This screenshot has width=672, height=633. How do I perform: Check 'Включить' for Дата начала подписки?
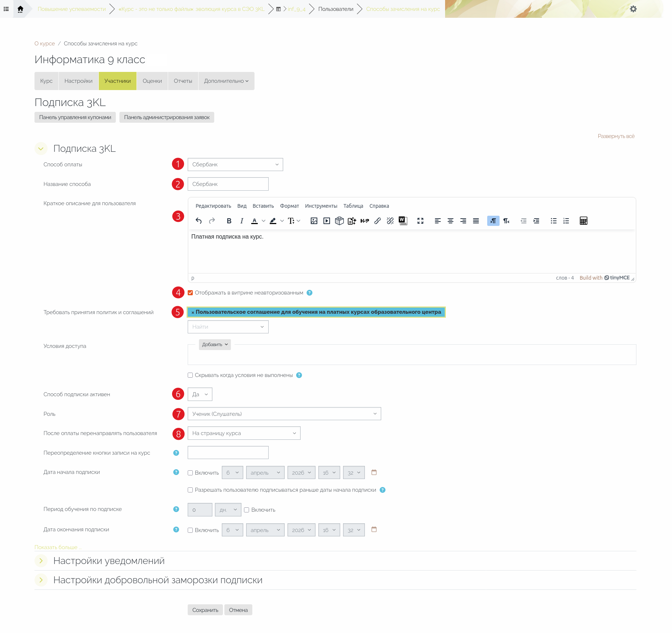(190, 473)
